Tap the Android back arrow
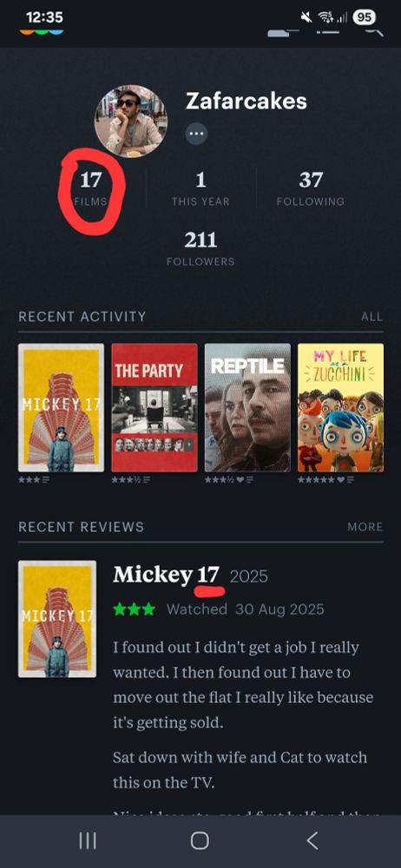 (312, 841)
